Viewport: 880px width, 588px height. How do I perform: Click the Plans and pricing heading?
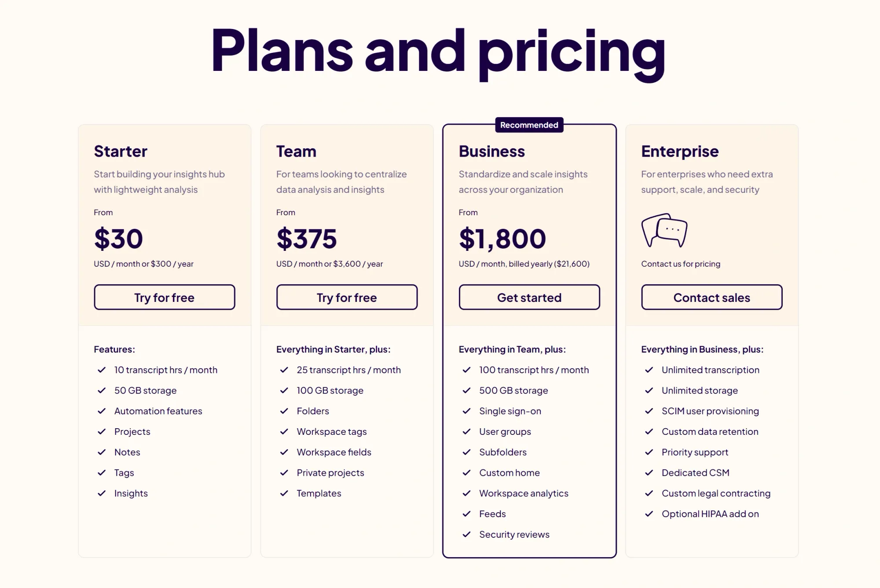tap(440, 53)
